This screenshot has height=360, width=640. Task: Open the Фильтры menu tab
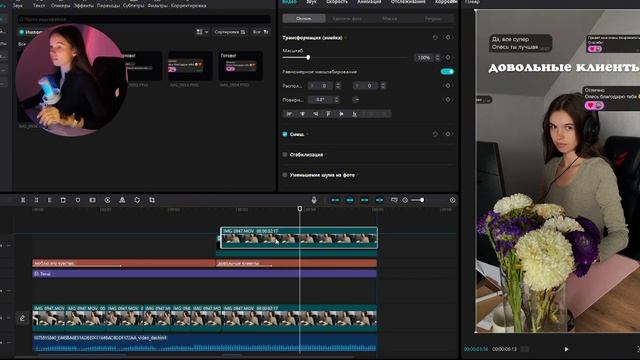tap(158, 5)
